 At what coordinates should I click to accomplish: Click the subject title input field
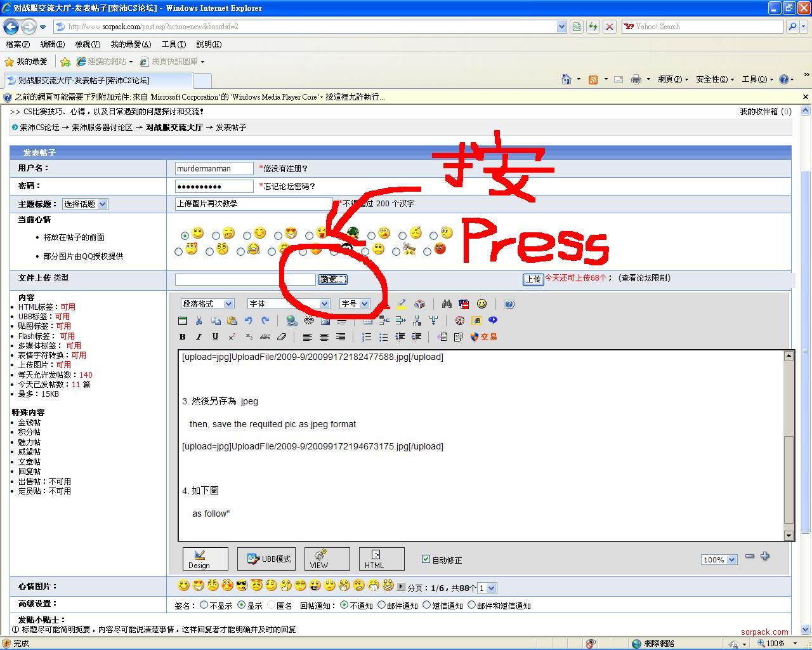253,204
